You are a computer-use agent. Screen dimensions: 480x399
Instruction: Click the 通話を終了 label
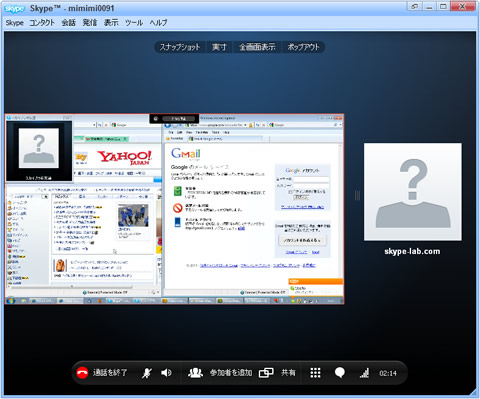[110, 373]
